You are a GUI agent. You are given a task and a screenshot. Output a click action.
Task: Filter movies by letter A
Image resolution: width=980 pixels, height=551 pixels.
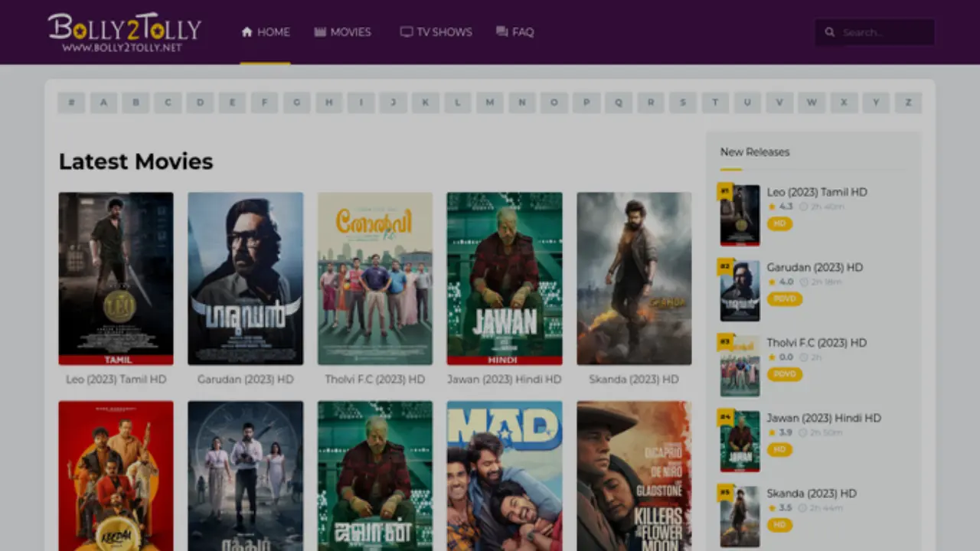[103, 103]
